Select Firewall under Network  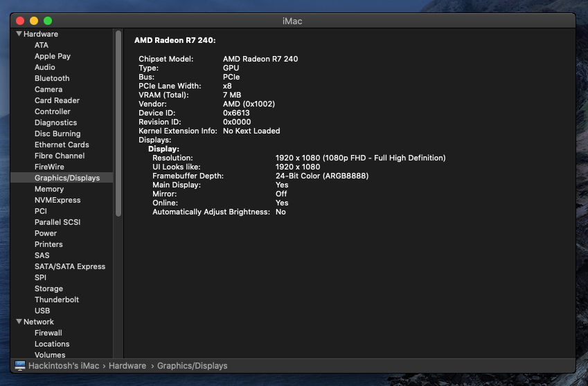pyautogui.click(x=48, y=333)
